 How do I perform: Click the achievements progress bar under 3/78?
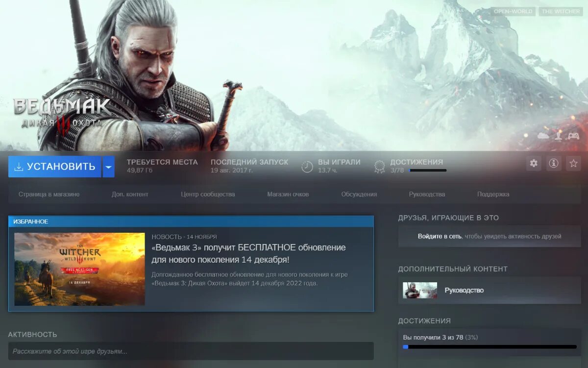click(428, 171)
